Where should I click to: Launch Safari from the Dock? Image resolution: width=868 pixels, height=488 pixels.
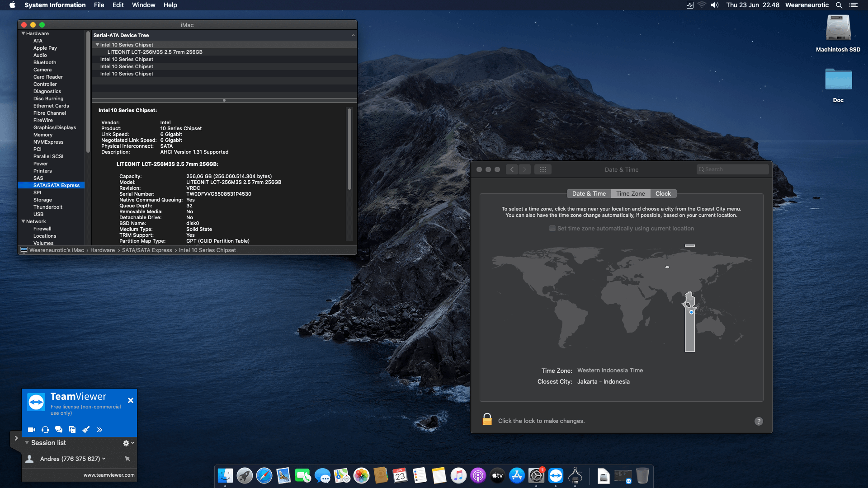(x=264, y=476)
